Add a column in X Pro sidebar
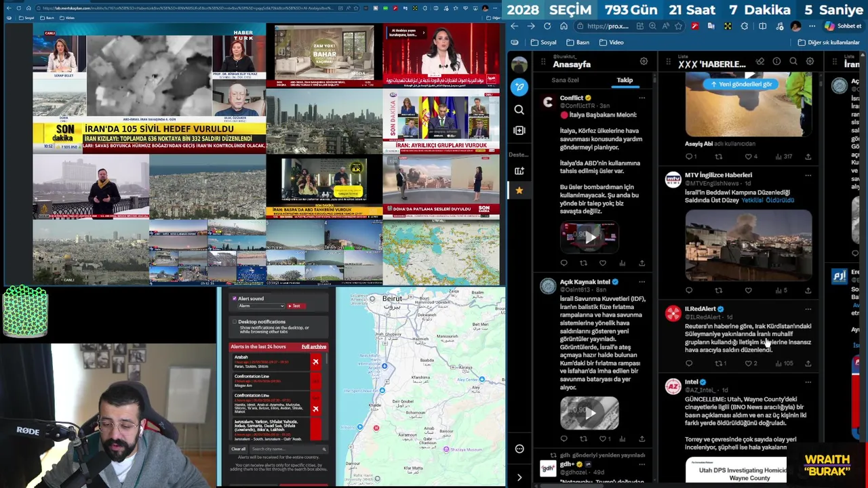 coord(519,130)
